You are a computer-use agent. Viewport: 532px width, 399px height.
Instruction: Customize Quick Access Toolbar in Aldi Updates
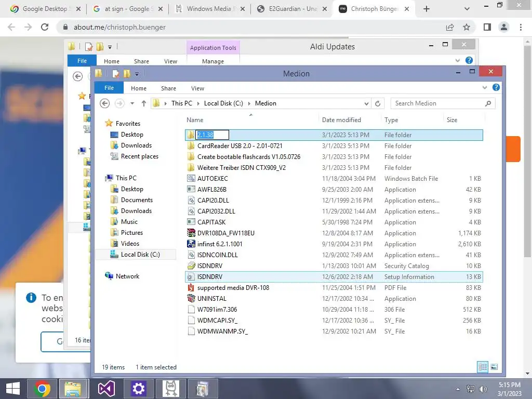[x=110, y=47]
